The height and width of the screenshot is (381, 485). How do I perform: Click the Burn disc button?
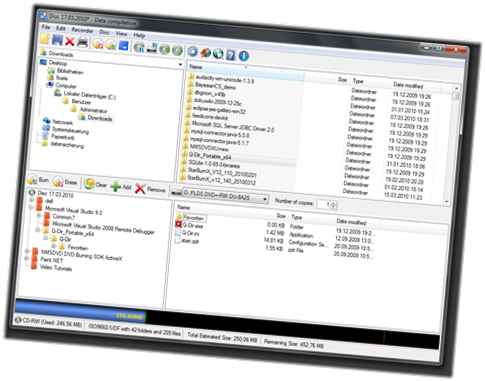pos(38,180)
